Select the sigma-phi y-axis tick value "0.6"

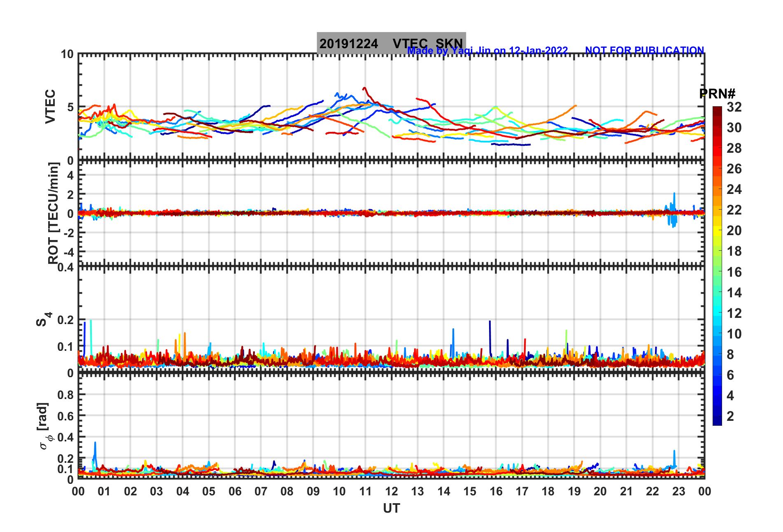(66, 416)
